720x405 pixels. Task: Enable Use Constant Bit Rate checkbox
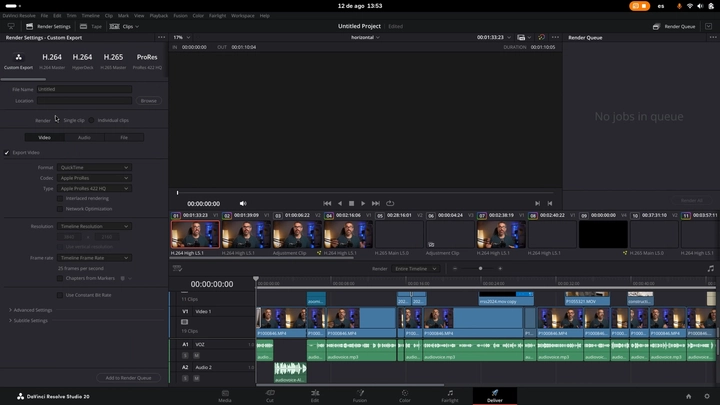[60, 295]
